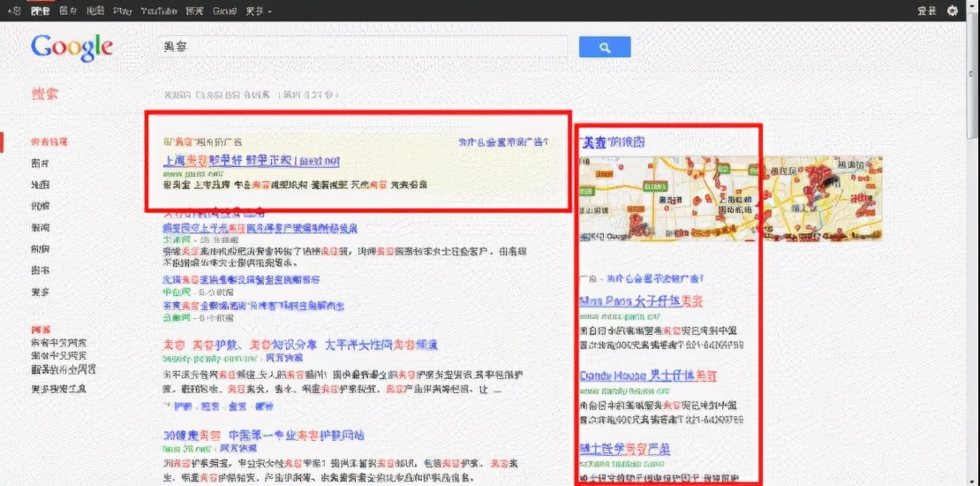Screen dimensions: 980x486
Task: Open 太平洋女性网美容频道 result title
Action: tap(300, 345)
